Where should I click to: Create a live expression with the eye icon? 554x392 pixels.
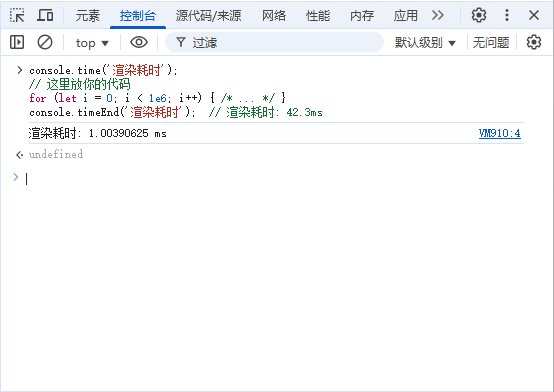(139, 42)
